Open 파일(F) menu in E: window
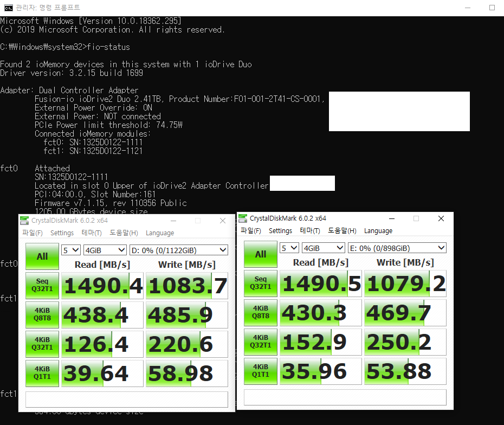The height and width of the screenshot is (425, 504). tap(251, 231)
